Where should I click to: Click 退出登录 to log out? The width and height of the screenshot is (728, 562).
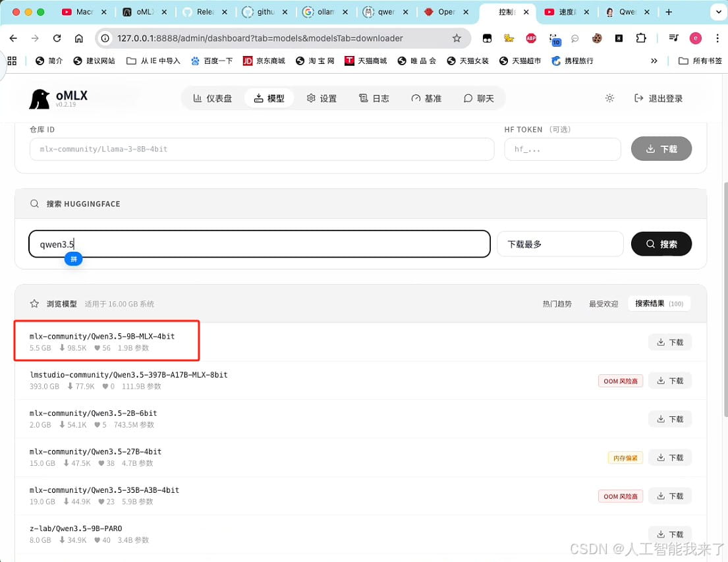658,98
